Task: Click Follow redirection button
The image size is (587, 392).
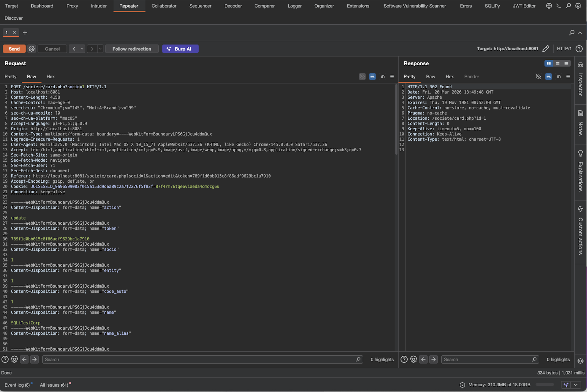Action: click(x=132, y=49)
